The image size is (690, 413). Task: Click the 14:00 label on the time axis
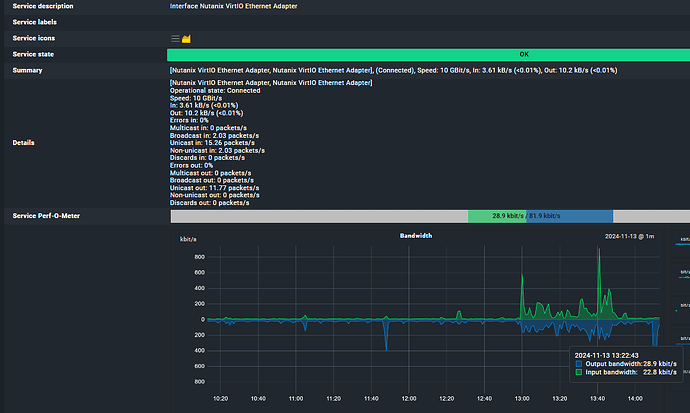[x=633, y=398]
